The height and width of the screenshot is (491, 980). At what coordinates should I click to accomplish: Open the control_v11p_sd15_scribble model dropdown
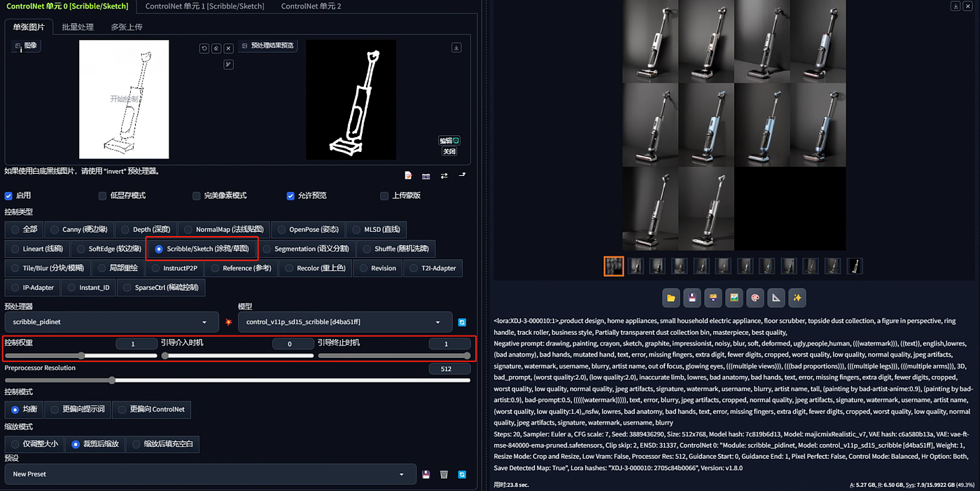[x=345, y=322]
